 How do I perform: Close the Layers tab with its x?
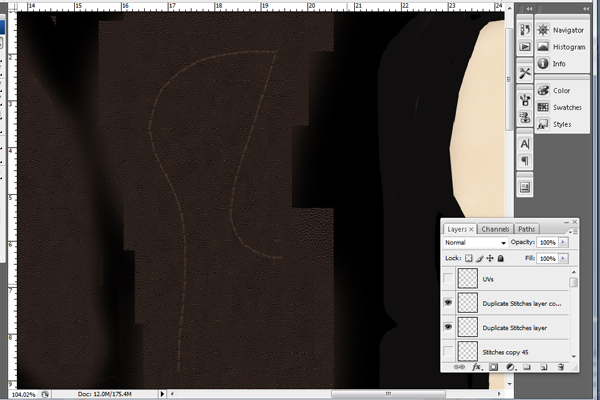(x=471, y=229)
